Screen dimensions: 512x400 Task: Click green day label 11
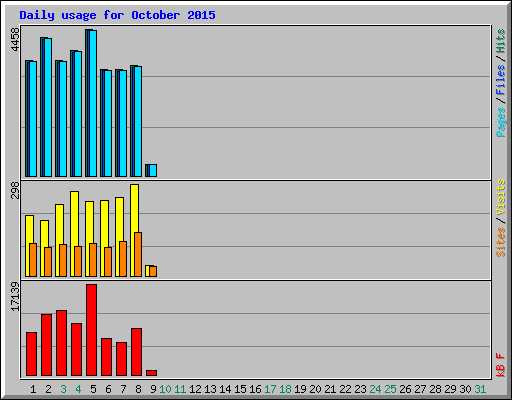(x=180, y=389)
